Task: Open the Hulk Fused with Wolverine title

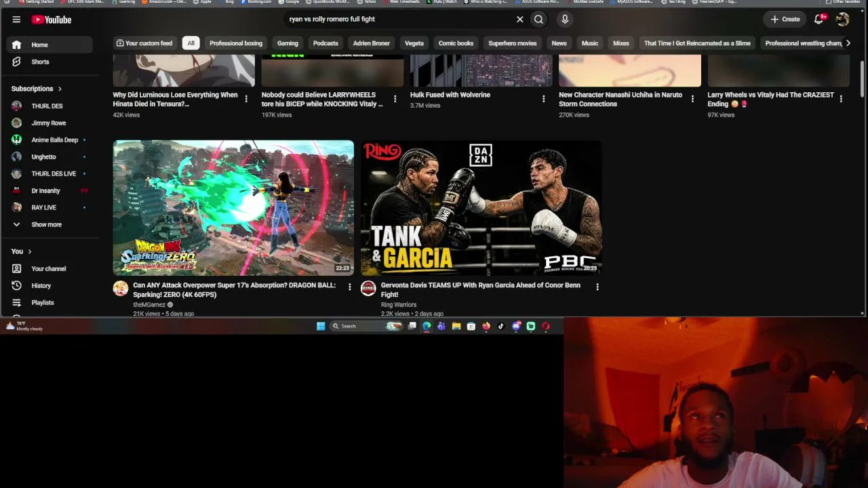Action: (x=450, y=95)
